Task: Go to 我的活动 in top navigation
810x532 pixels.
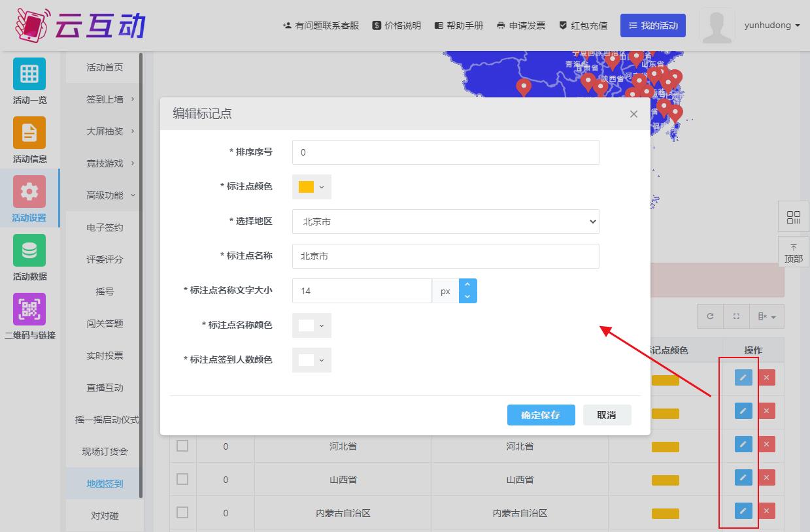Action: (652, 25)
